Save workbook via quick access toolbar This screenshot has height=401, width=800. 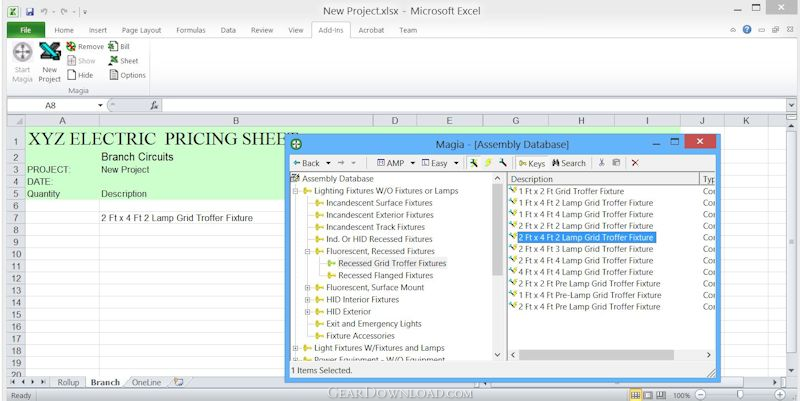[30, 11]
